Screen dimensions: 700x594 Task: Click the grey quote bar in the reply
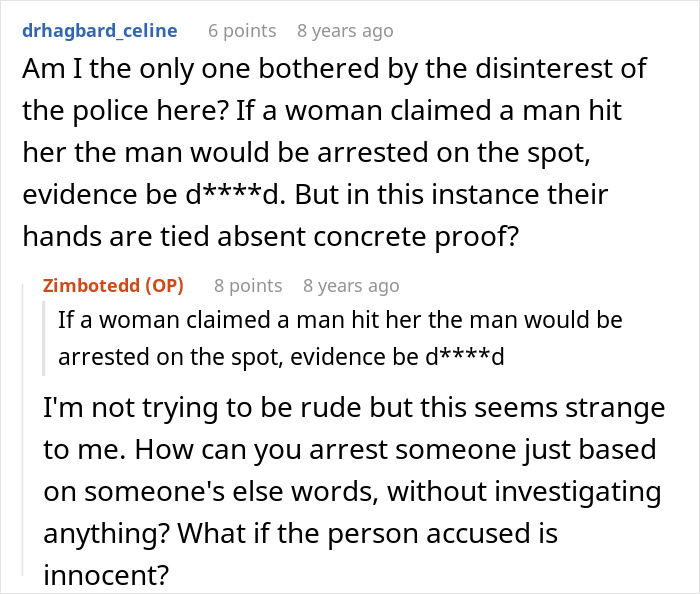pyautogui.click(x=46, y=339)
